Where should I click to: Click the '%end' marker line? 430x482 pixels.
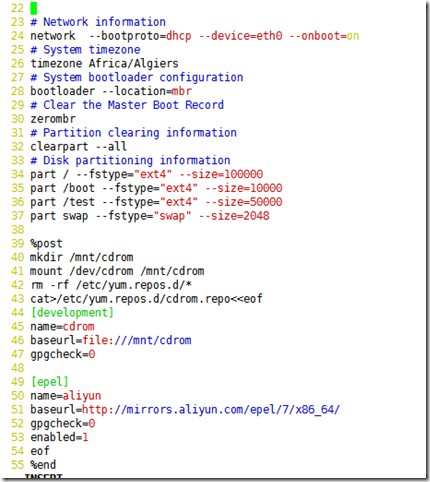coord(43,465)
